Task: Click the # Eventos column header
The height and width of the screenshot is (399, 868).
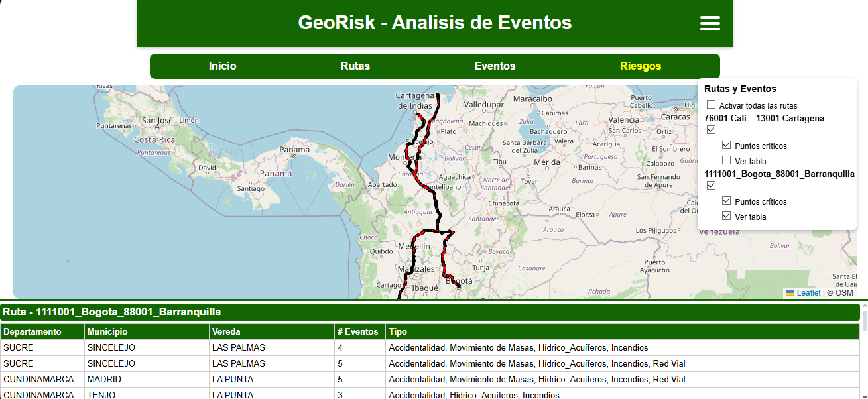Action: (x=357, y=331)
